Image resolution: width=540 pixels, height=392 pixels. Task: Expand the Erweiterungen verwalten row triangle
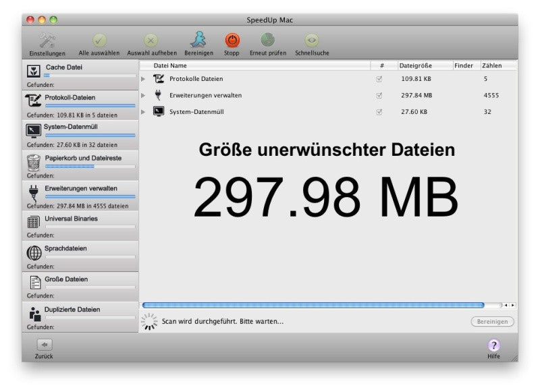point(143,95)
